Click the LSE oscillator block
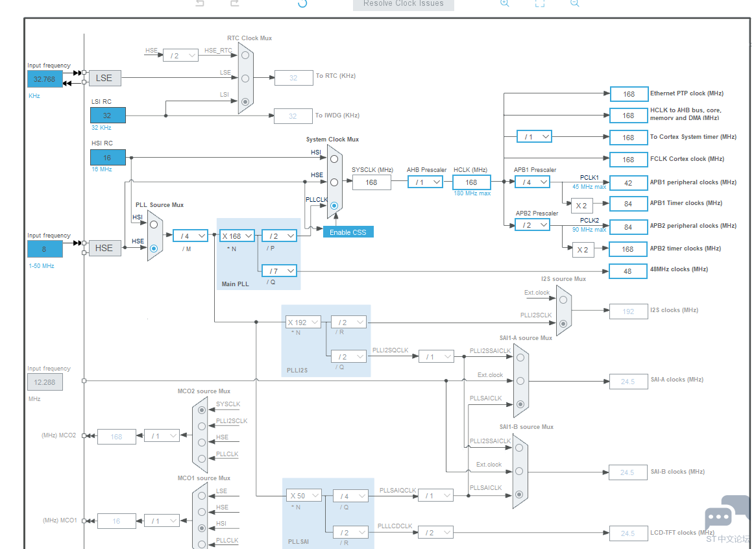Screen dimensions: 756x549 click(104, 78)
